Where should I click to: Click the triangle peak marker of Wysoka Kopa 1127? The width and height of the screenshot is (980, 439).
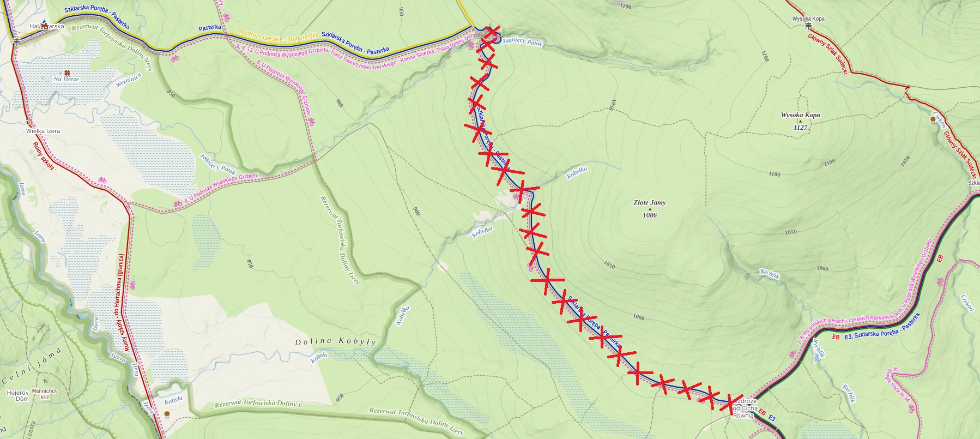(x=800, y=121)
